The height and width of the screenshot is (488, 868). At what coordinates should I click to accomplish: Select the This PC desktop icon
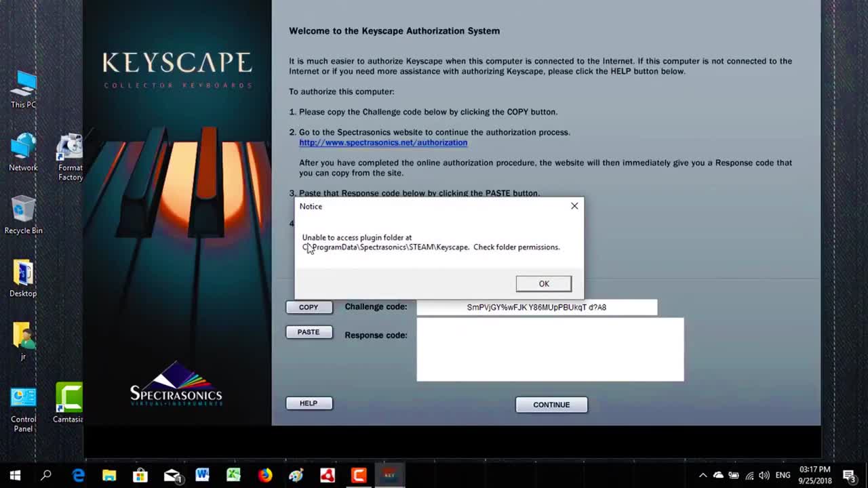click(23, 89)
